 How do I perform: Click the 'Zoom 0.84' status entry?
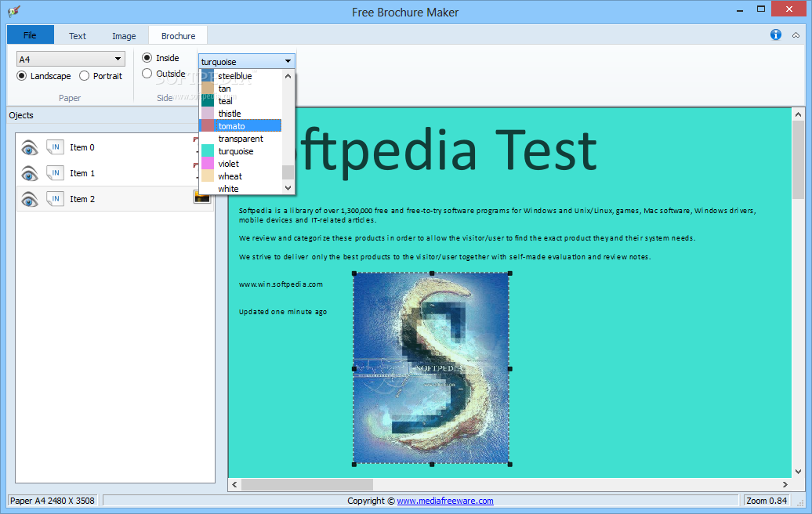point(767,501)
